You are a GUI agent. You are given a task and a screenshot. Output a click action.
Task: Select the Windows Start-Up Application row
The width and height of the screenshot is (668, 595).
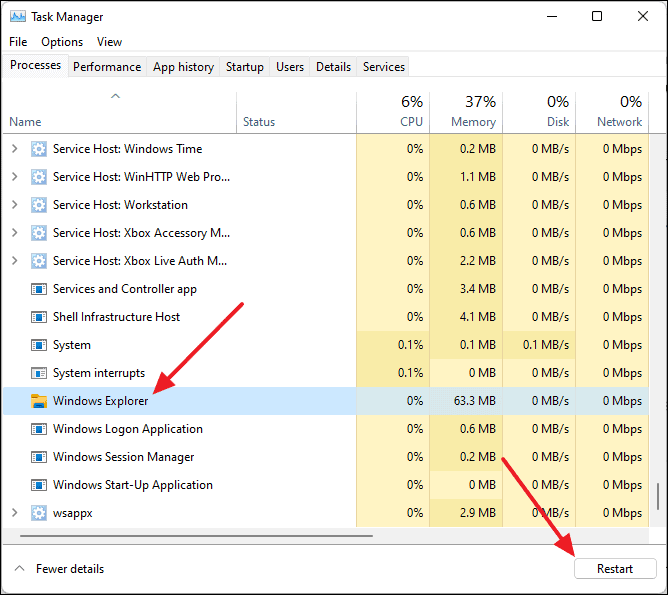[326, 485]
